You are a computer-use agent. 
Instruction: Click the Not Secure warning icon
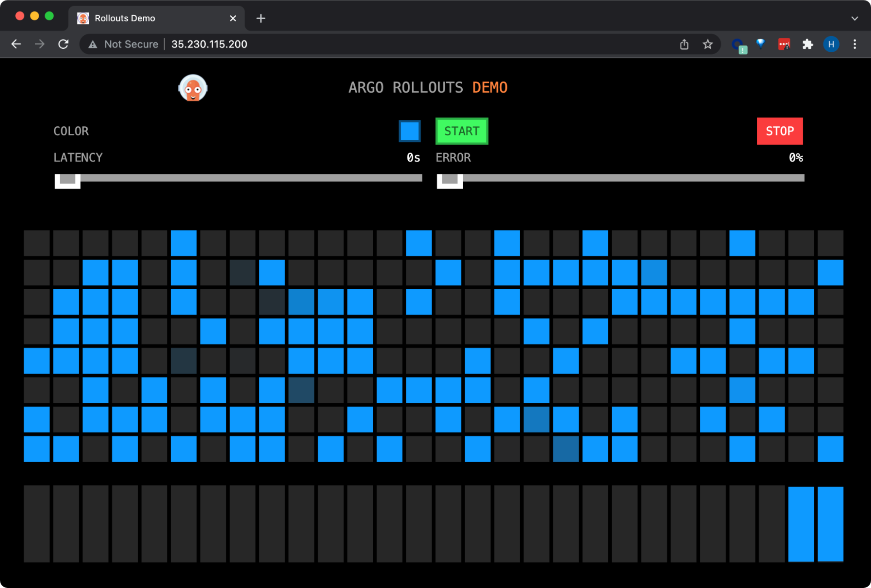93,44
